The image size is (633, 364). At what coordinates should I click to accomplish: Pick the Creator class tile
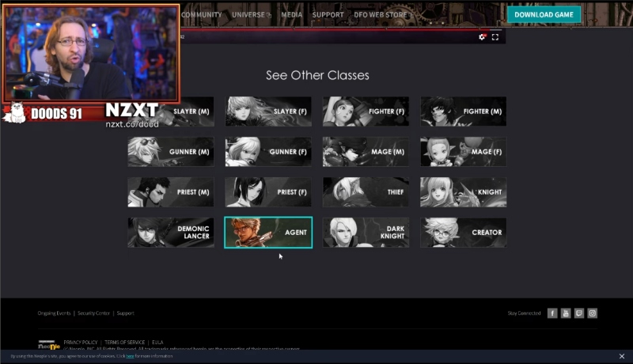tap(463, 233)
